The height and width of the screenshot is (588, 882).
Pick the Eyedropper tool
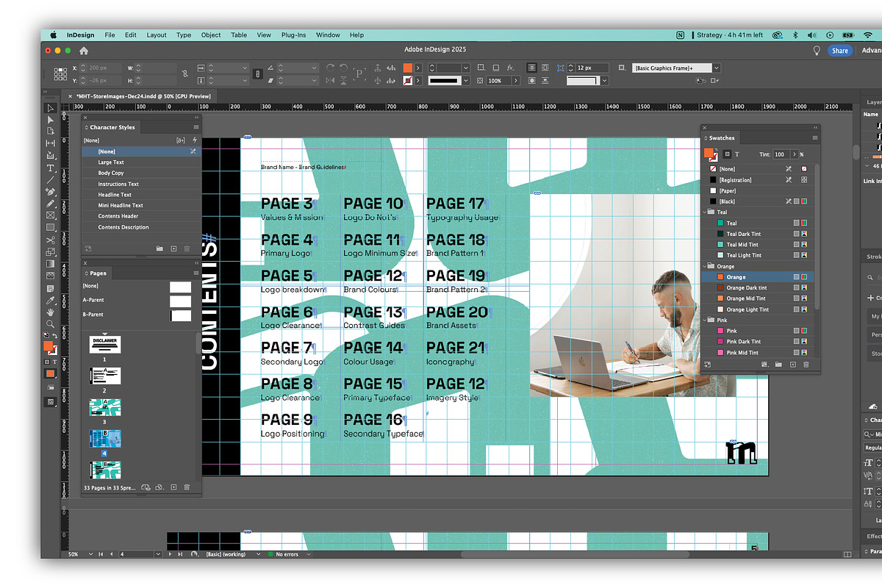click(50, 300)
